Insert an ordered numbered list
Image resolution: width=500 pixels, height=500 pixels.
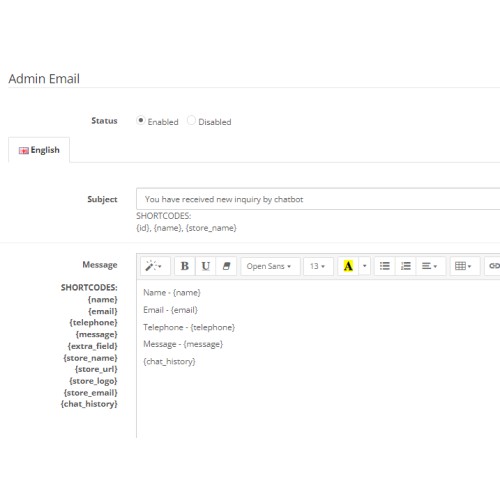coord(406,266)
